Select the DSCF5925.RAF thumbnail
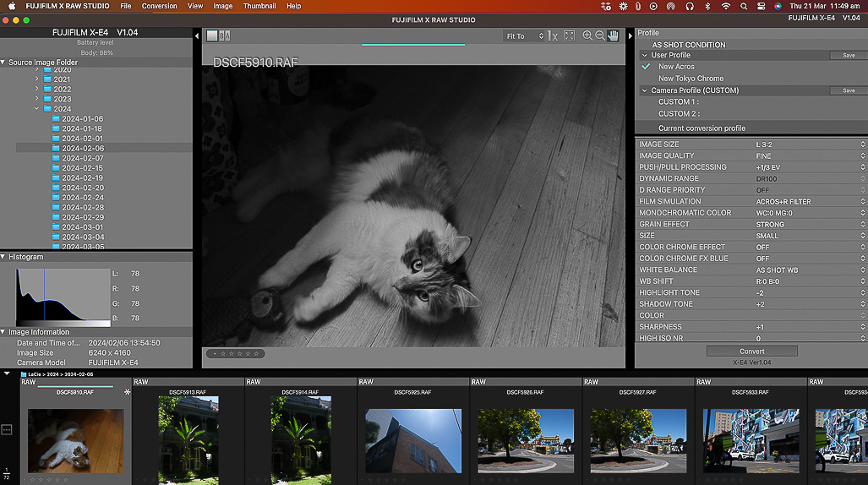This screenshot has width=868, height=485. coord(413,439)
